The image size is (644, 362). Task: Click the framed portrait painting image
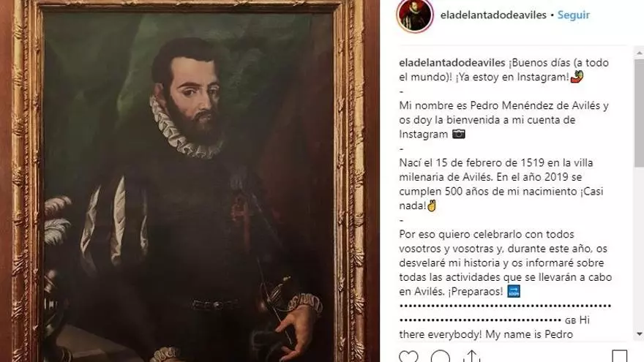click(x=187, y=181)
